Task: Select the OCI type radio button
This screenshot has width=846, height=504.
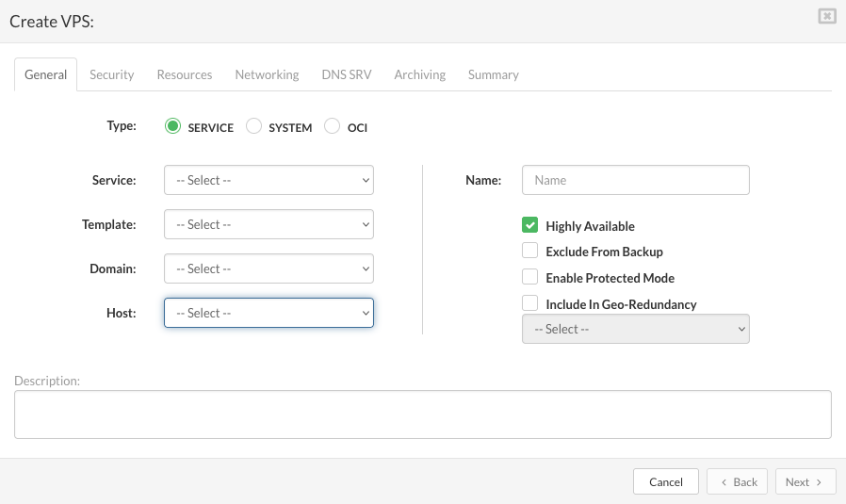Action: pos(332,126)
